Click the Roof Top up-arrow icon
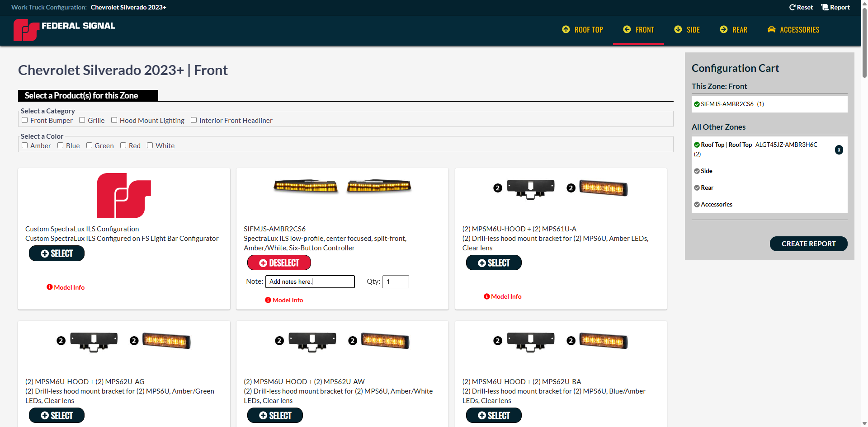The width and height of the screenshot is (868, 427). (x=566, y=29)
